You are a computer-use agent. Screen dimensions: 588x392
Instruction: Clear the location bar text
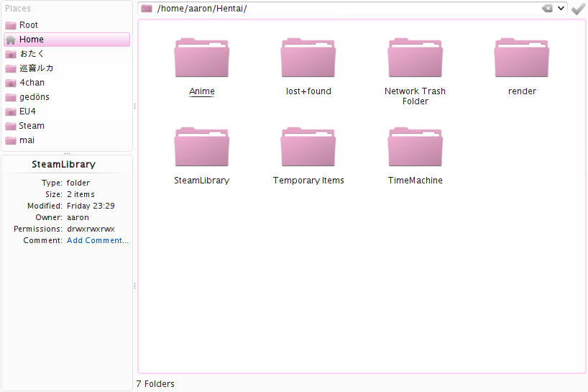click(547, 8)
